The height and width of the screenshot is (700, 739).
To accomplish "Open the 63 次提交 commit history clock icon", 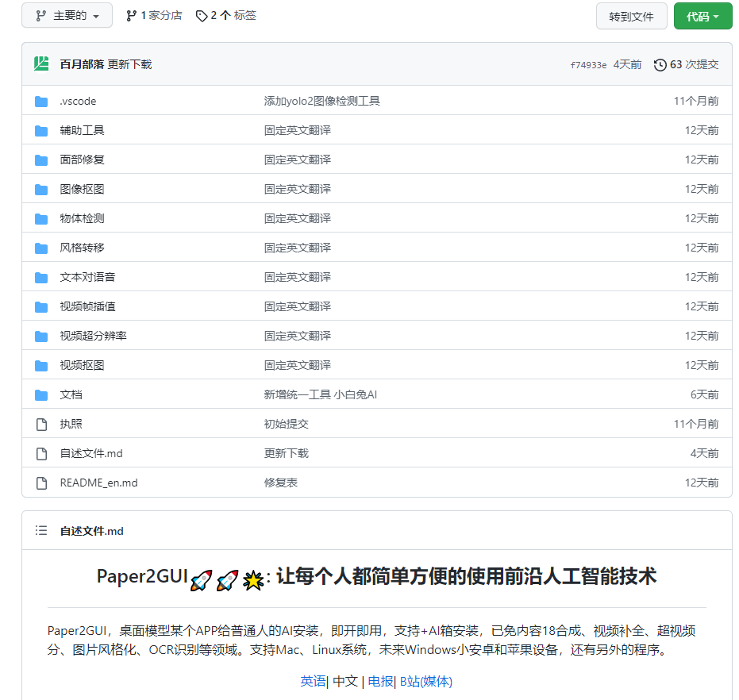I will click(x=658, y=64).
